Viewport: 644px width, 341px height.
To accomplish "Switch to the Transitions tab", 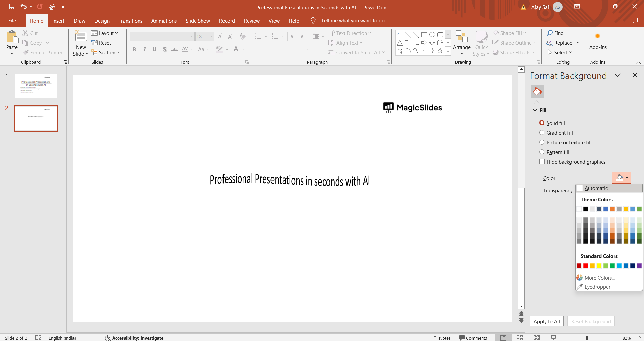I will coord(130,21).
